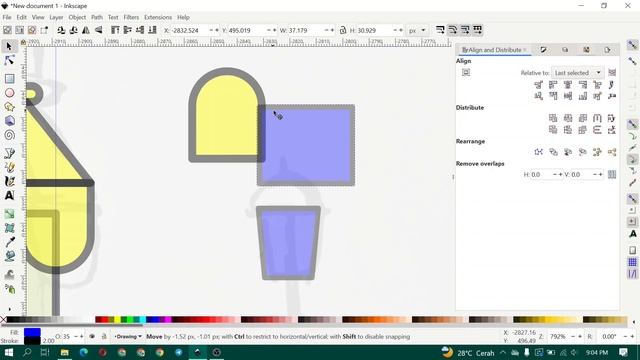Open the Extensions menu

[x=158, y=17]
